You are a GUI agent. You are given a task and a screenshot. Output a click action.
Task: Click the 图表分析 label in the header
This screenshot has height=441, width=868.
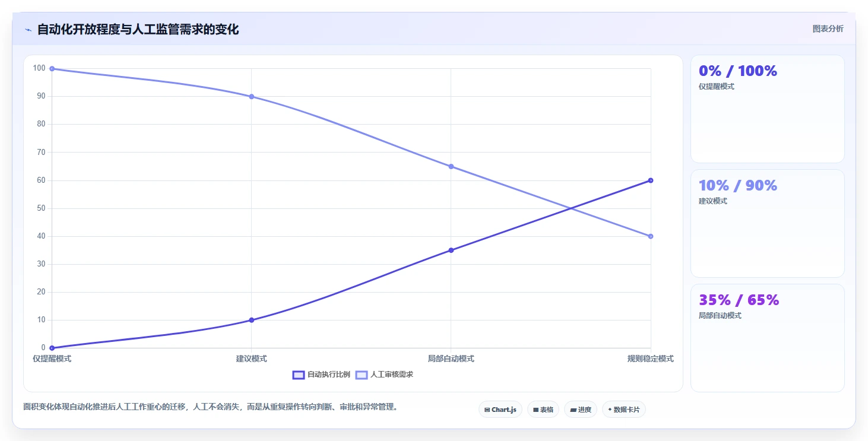coord(828,28)
